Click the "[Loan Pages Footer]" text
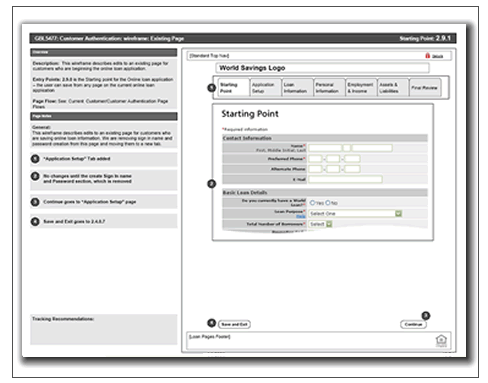488x383 pixels. pyautogui.click(x=210, y=337)
